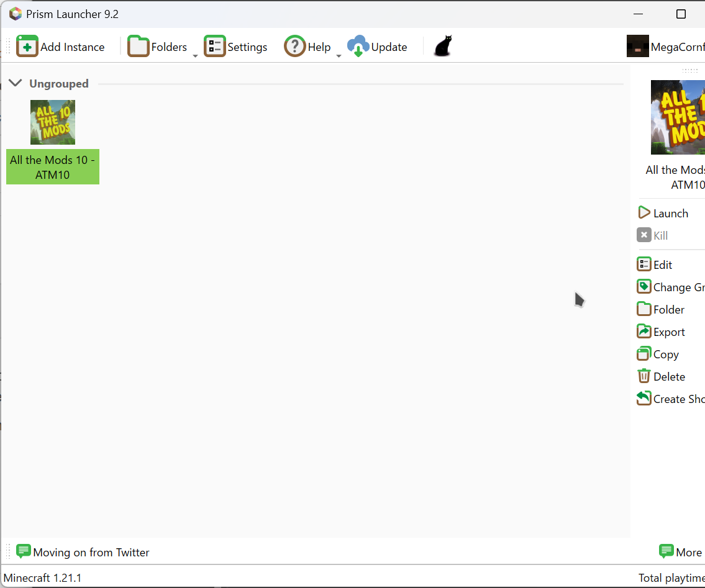This screenshot has width=705, height=588.
Task: Export the ATM10 instance
Action: [x=661, y=331]
